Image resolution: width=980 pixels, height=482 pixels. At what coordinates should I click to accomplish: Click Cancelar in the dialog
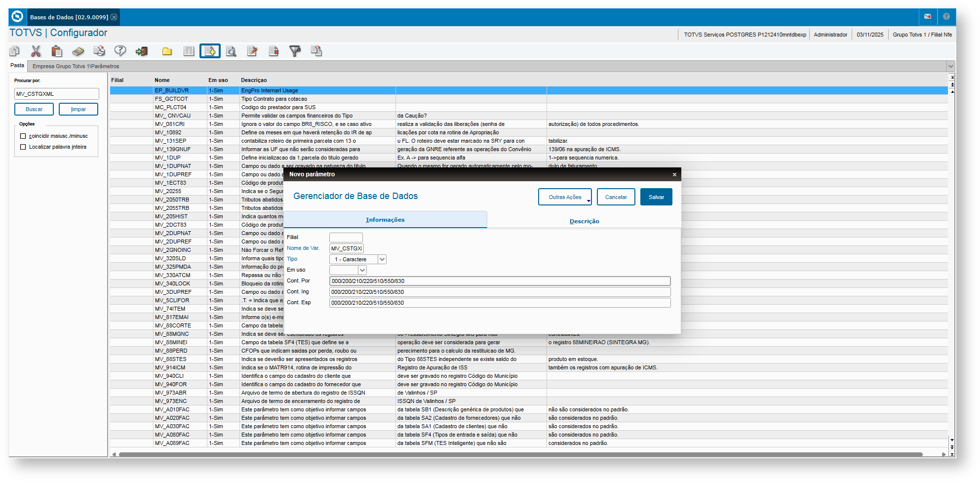pos(616,197)
